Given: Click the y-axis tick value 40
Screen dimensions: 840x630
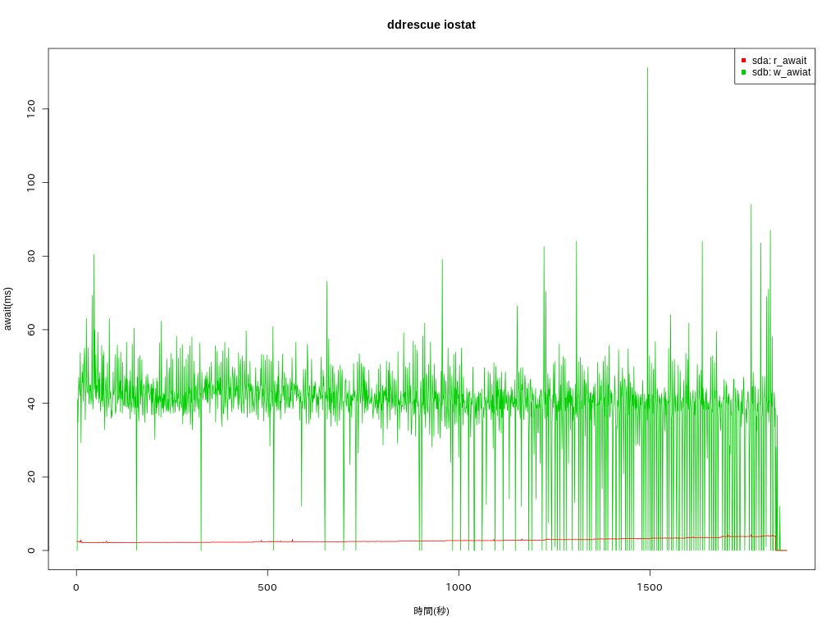Looking at the screenshot, I should tap(31, 403).
